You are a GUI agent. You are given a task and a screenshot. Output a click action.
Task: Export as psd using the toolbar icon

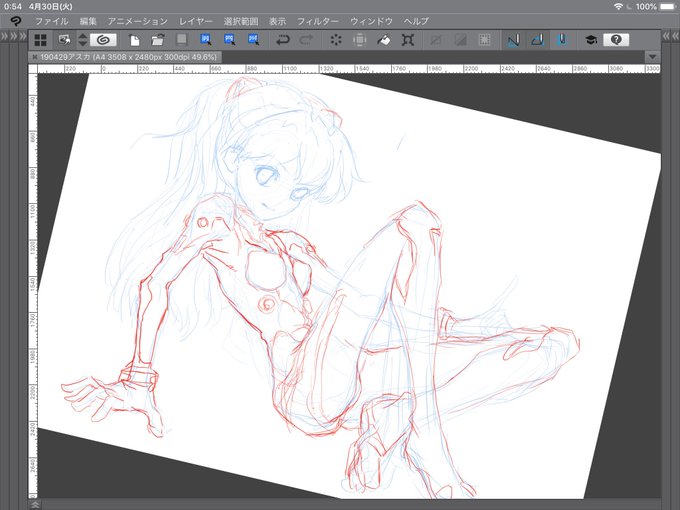click(x=253, y=40)
